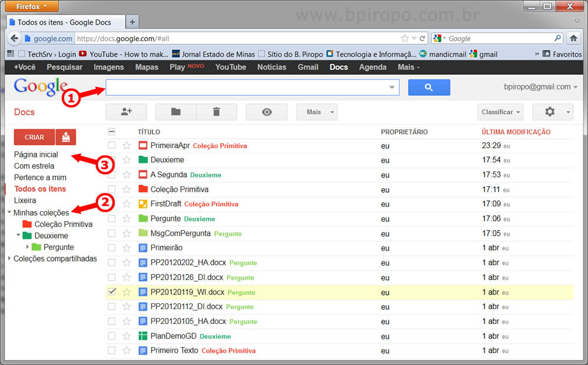Click the blue search magnifier button
Viewport: 588px width, 365px height.
pos(429,88)
